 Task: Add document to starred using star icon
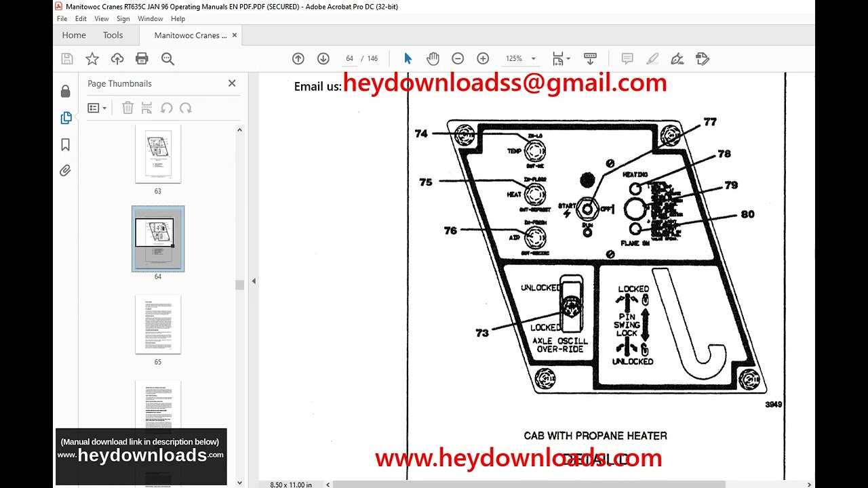tap(92, 59)
